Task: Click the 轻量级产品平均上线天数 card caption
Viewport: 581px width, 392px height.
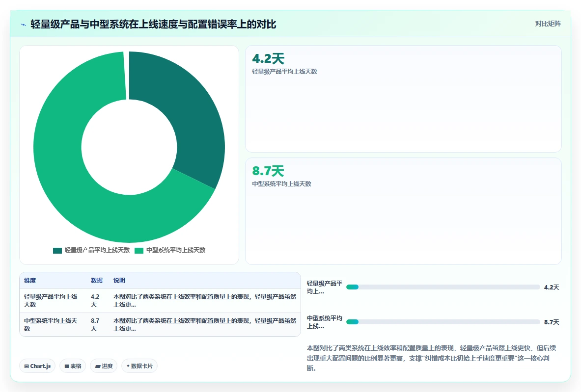Action: pos(284,72)
